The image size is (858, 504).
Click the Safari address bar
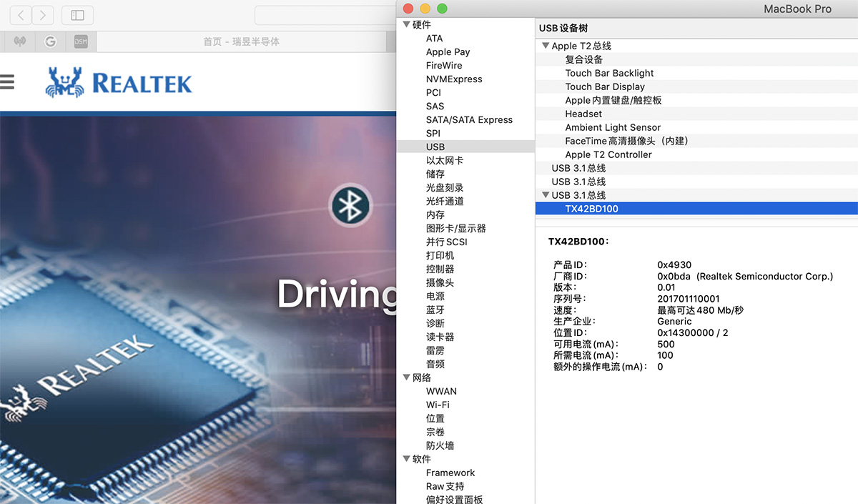(325, 15)
